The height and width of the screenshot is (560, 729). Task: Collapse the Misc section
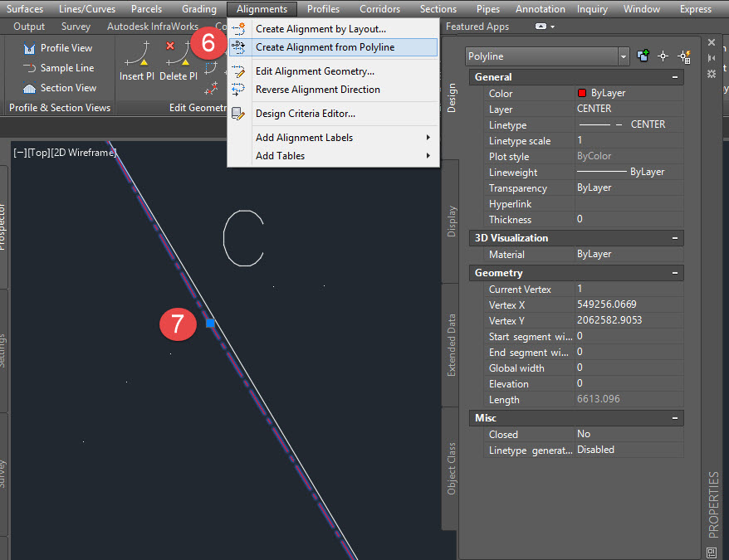point(674,418)
